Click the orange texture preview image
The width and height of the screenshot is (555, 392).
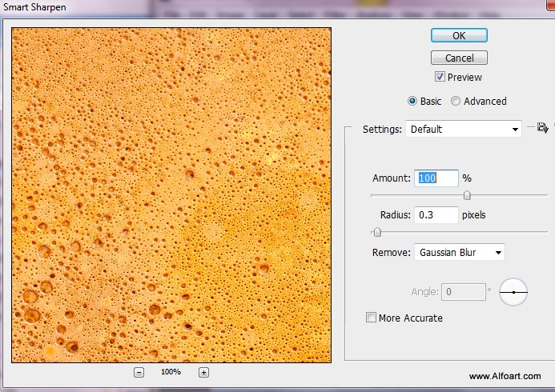[x=171, y=195]
